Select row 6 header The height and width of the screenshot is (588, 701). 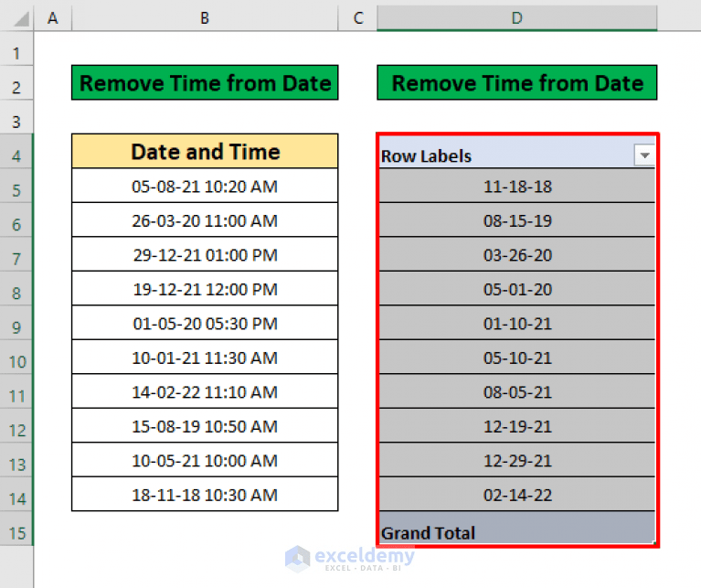(16, 220)
